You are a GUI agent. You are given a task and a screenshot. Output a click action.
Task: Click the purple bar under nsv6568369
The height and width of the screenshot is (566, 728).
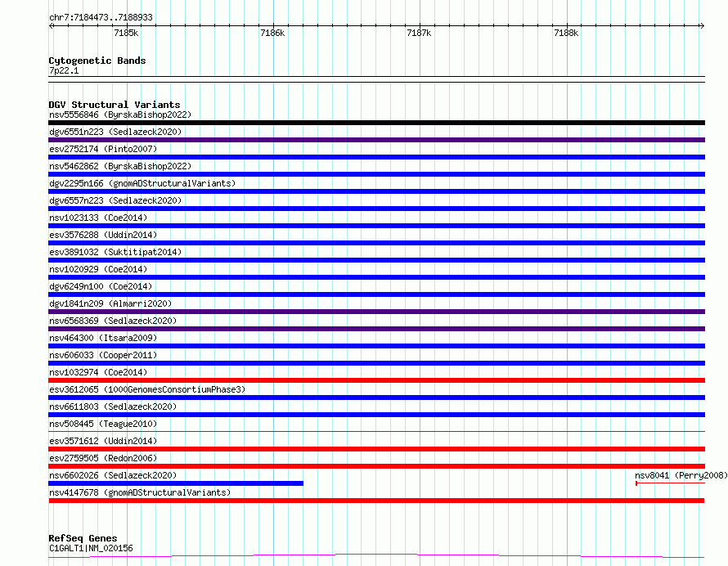[x=376, y=329]
